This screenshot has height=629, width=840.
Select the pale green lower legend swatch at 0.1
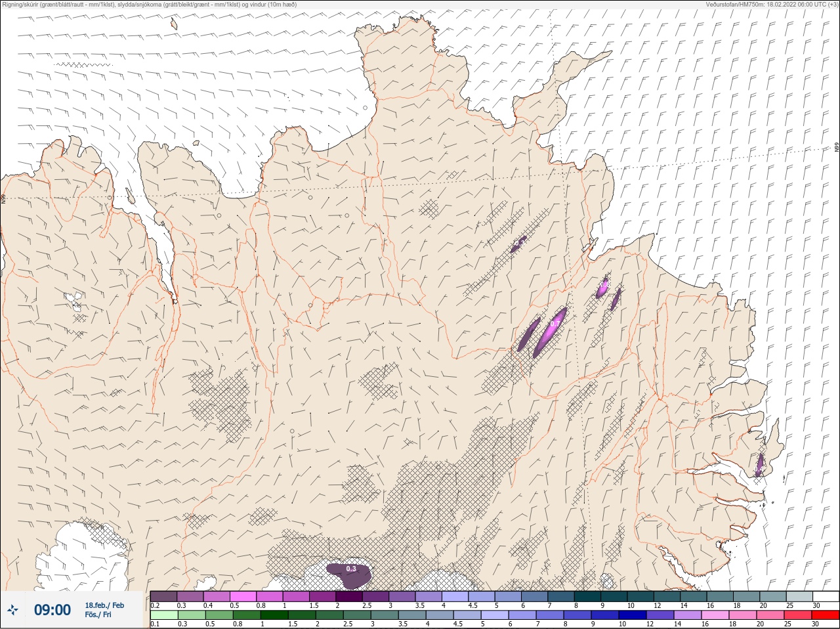point(163,615)
